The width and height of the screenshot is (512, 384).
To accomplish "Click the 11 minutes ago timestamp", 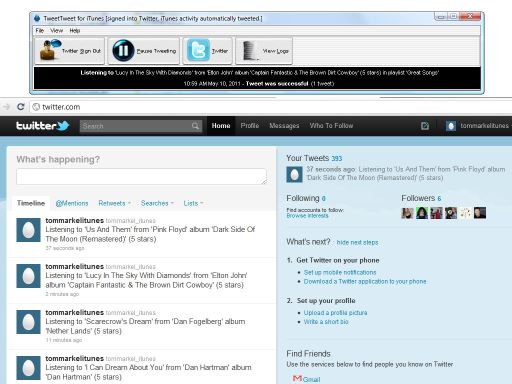I will pos(64,340).
